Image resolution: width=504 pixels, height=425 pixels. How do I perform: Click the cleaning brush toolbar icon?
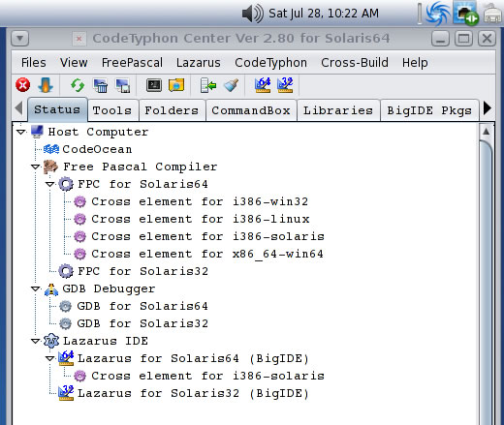point(231,85)
